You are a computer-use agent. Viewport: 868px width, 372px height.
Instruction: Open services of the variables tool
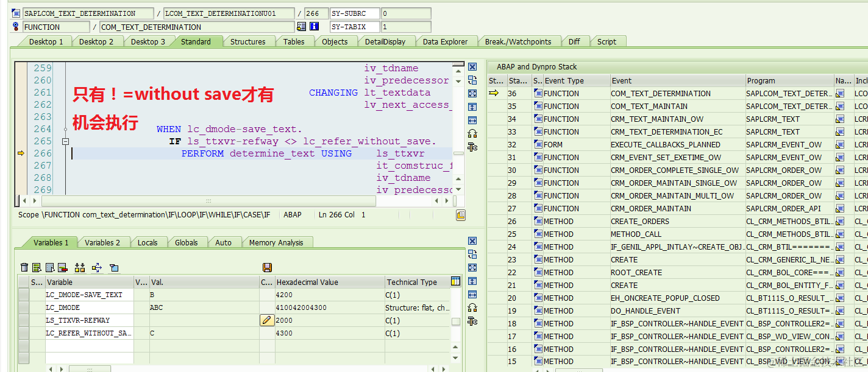point(472,308)
